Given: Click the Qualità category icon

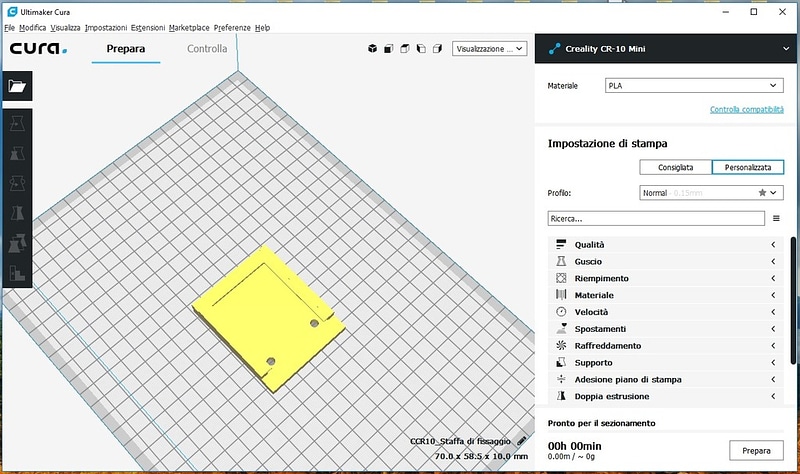Looking at the screenshot, I should pyautogui.click(x=561, y=244).
